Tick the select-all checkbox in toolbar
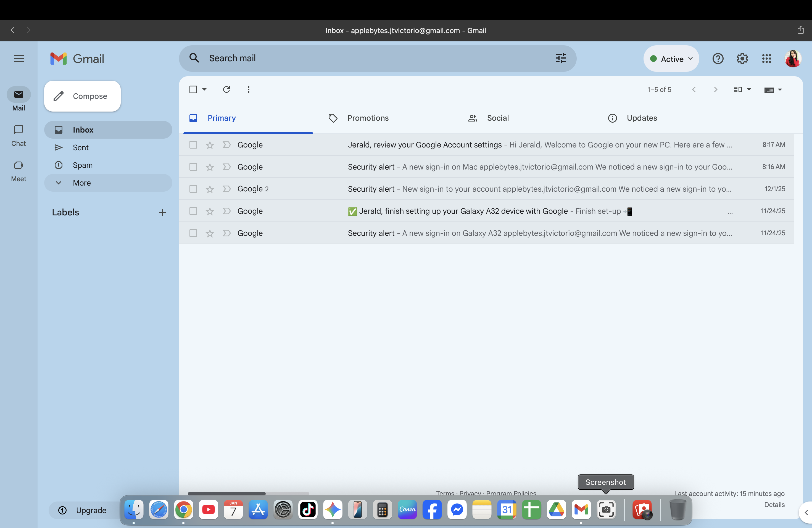This screenshot has height=528, width=812. point(193,89)
